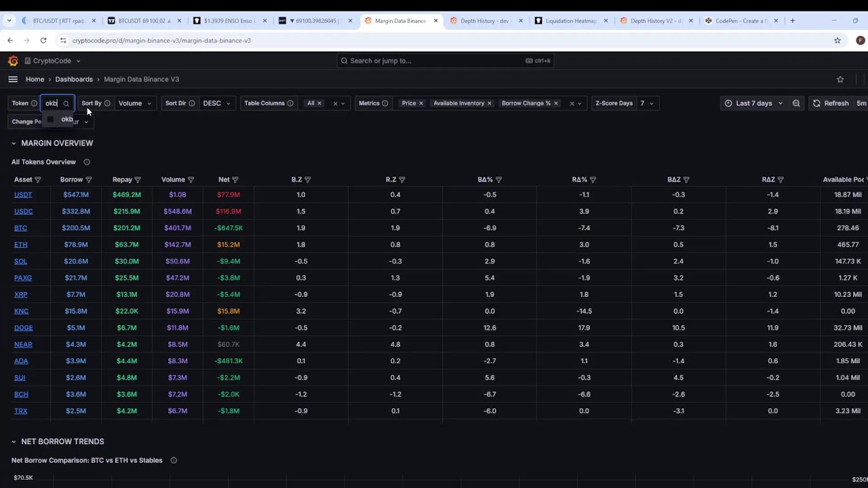The height and width of the screenshot is (488, 868).
Task: Go to Dashboards breadcrumb
Action: (74, 79)
